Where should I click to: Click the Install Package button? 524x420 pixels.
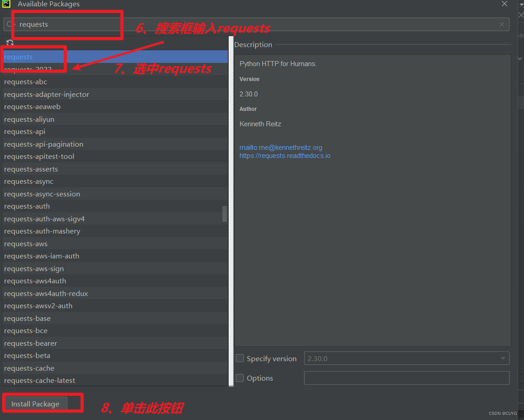(35, 404)
